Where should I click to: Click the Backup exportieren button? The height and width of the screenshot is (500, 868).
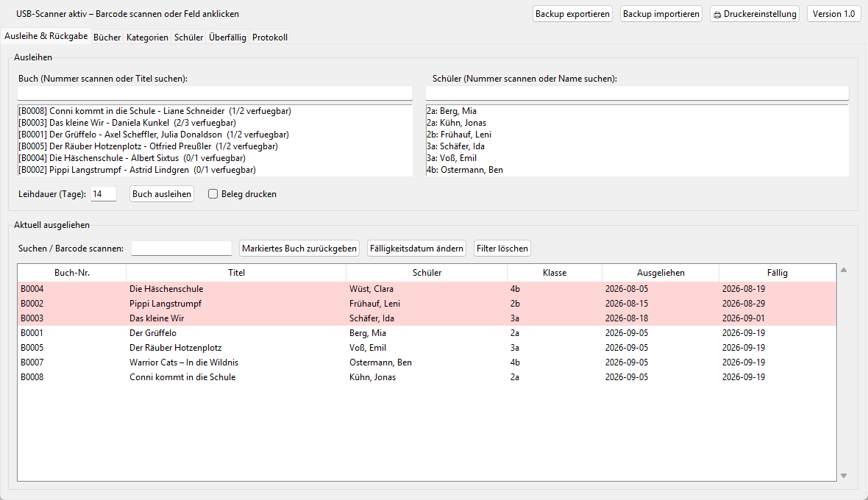pyautogui.click(x=572, y=14)
